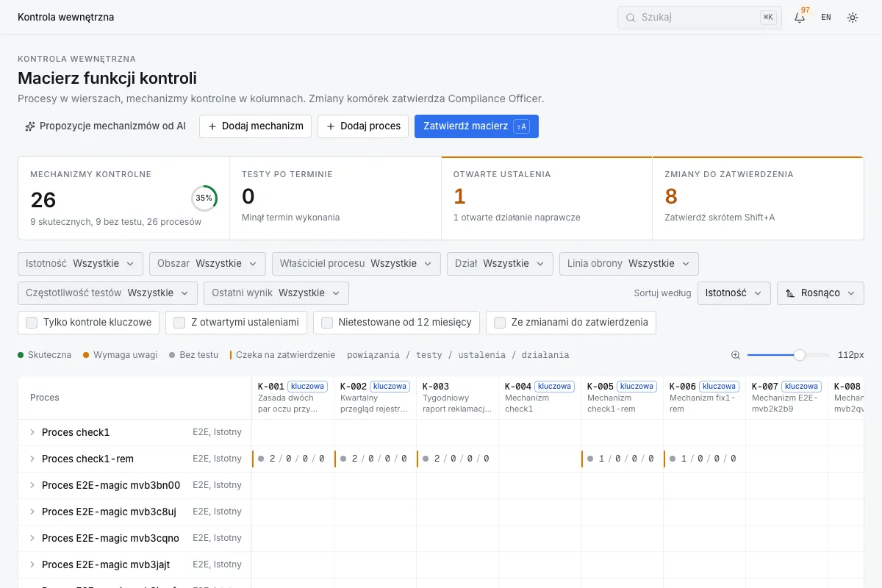Select the K-003 column header
The image size is (882, 588).
tap(457, 398)
